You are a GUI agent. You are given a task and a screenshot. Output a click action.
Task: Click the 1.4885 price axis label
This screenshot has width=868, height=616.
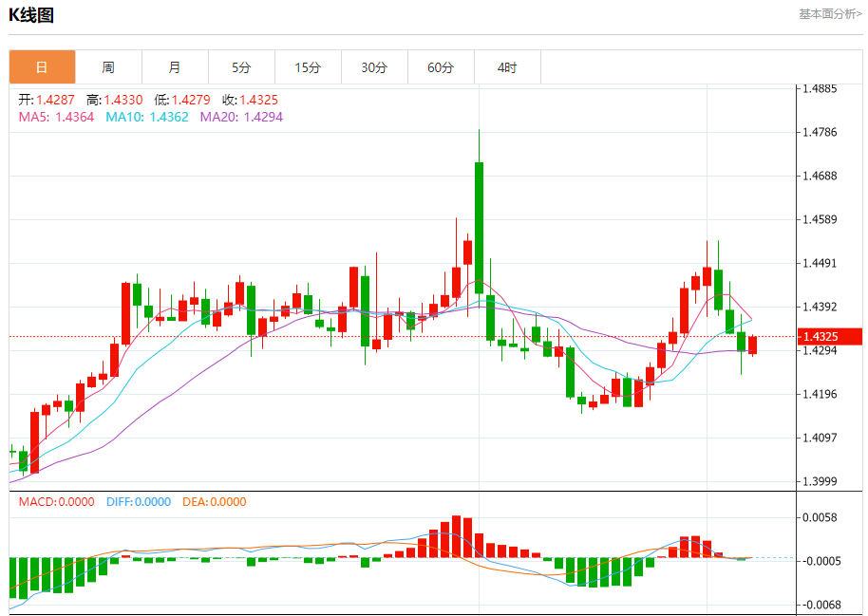pos(820,88)
